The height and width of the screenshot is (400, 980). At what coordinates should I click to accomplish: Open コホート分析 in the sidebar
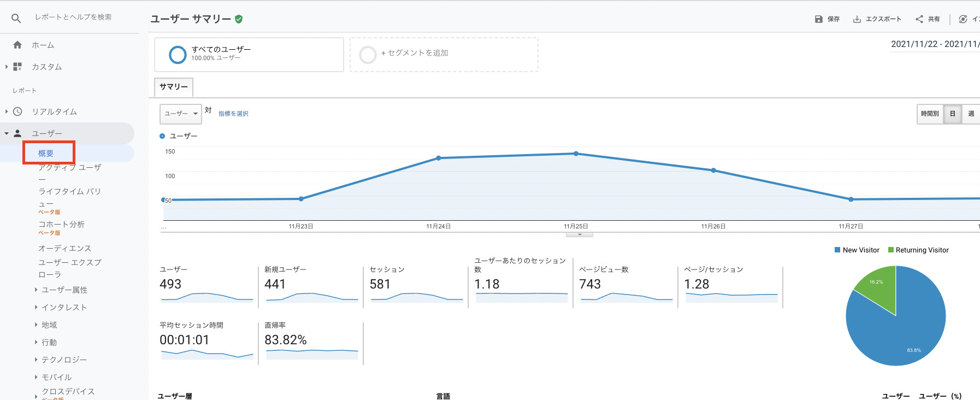(x=61, y=224)
